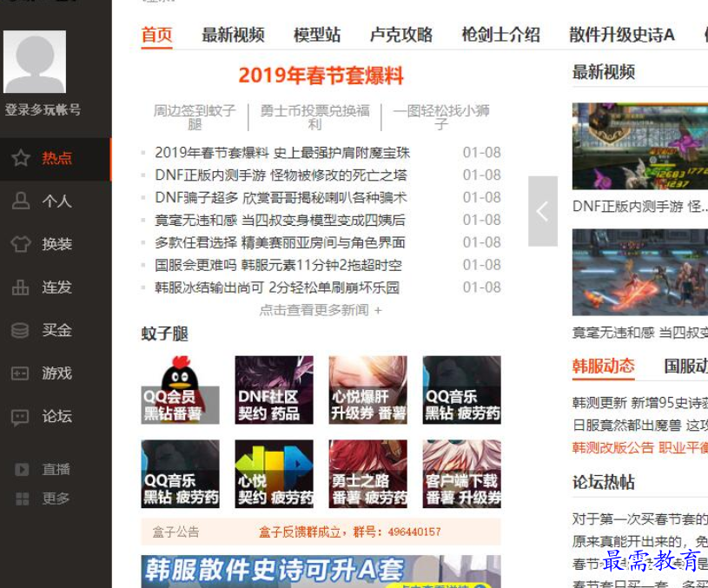
Task: Open the 2019年春节套爆料 headline
Action: click(321, 76)
